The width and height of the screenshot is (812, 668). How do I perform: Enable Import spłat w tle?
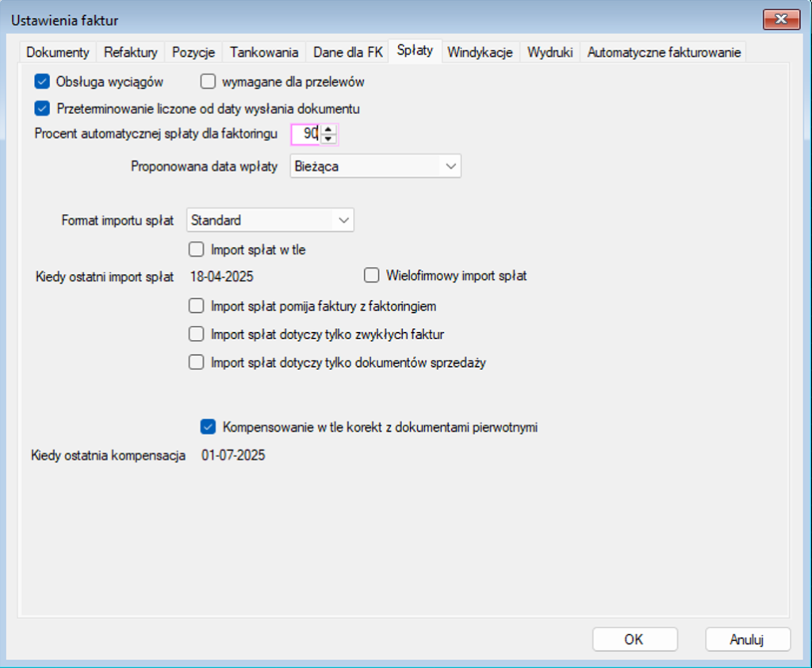[197, 250]
